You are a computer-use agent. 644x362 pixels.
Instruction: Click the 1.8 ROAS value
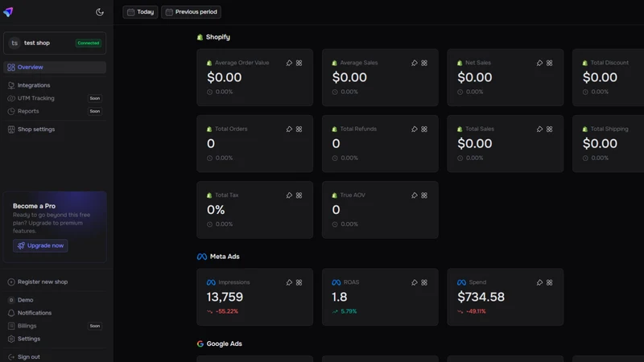pos(340,297)
